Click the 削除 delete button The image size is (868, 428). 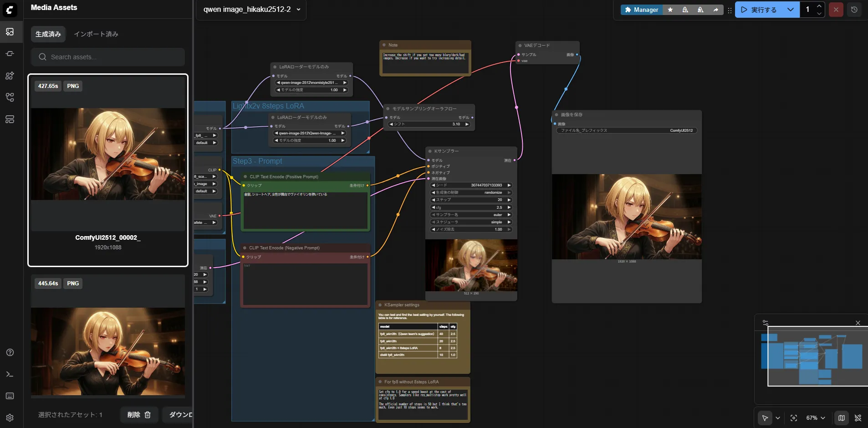tap(139, 415)
